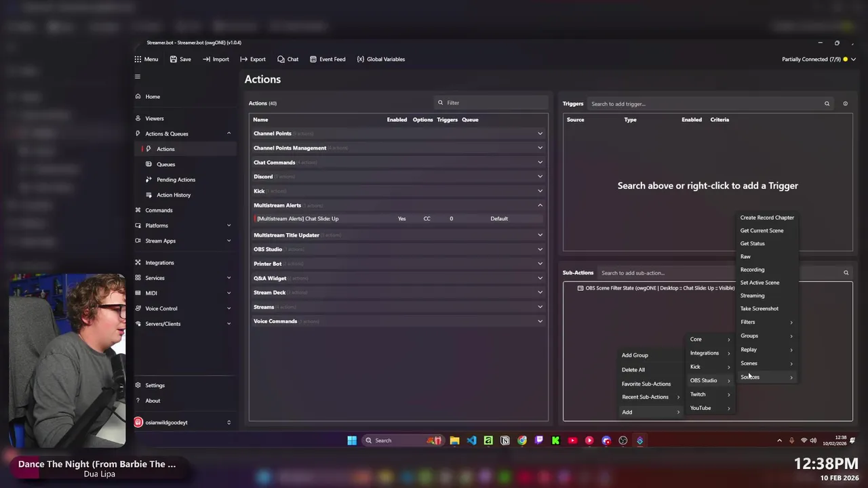This screenshot has height=488, width=868.
Task: Click the Export toolbar button
Action: coord(252,59)
